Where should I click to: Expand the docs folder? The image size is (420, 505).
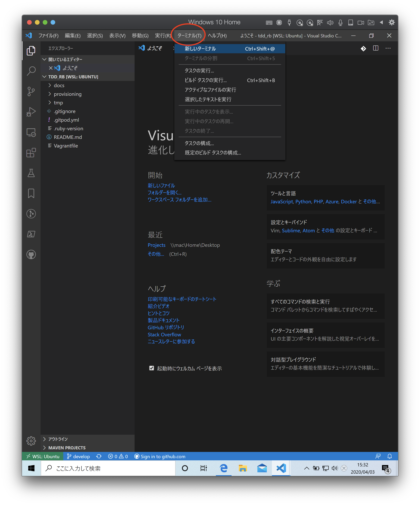59,85
